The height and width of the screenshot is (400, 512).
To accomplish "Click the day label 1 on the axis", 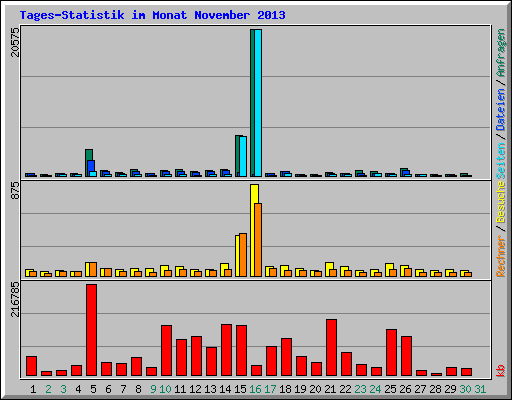I will point(33,389).
